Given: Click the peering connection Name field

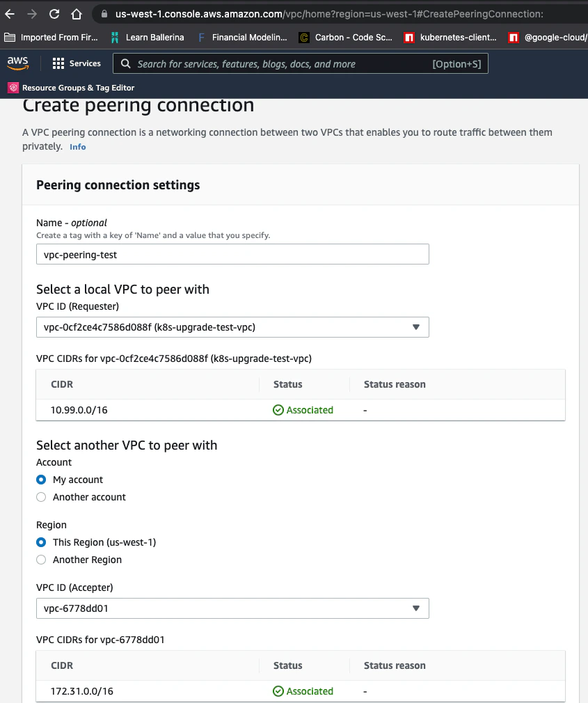Looking at the screenshot, I should 232,255.
